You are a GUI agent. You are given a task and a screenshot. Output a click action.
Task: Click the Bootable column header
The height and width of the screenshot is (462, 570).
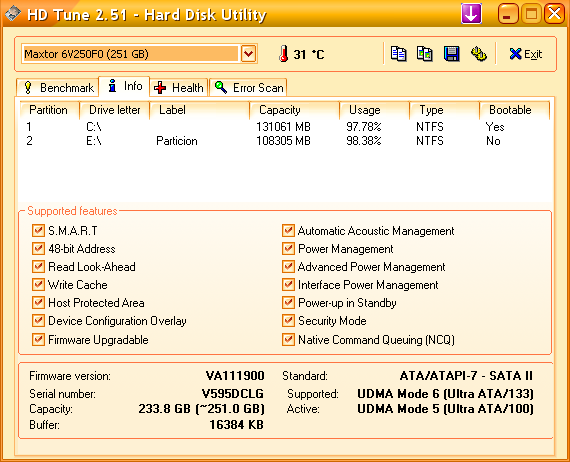pos(514,110)
